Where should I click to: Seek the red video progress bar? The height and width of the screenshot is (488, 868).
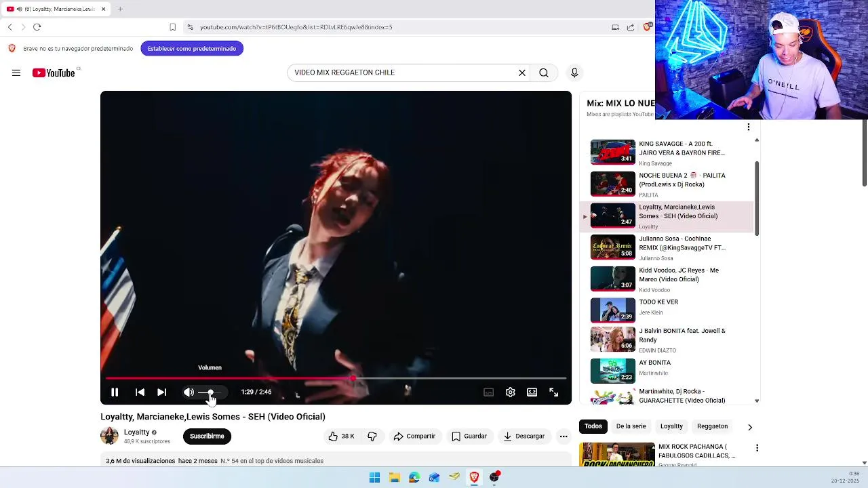[x=336, y=378]
